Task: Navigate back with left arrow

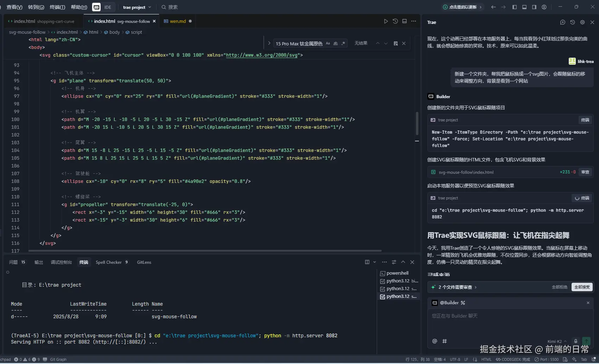Action: click(493, 7)
